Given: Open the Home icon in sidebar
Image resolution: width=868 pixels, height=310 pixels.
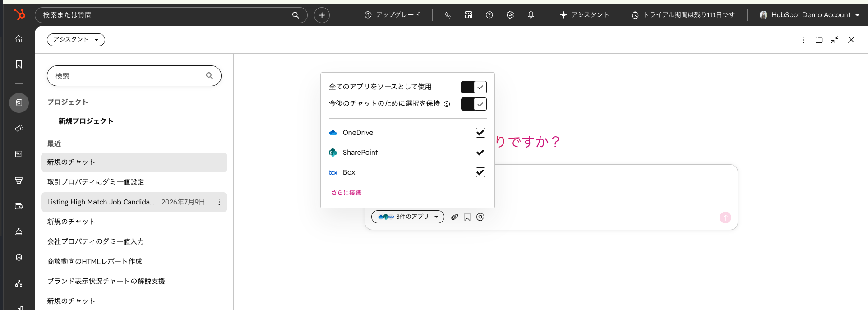Looking at the screenshot, I should 19,39.
